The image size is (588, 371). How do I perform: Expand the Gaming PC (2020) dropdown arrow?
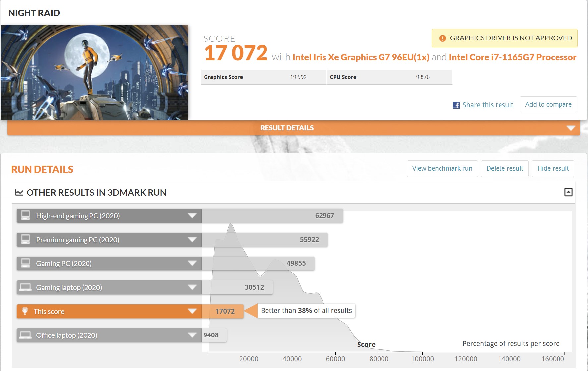192,263
